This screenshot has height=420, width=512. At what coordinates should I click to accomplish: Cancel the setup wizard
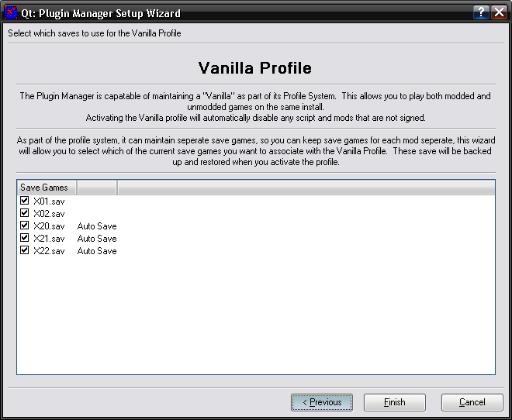[472, 402]
